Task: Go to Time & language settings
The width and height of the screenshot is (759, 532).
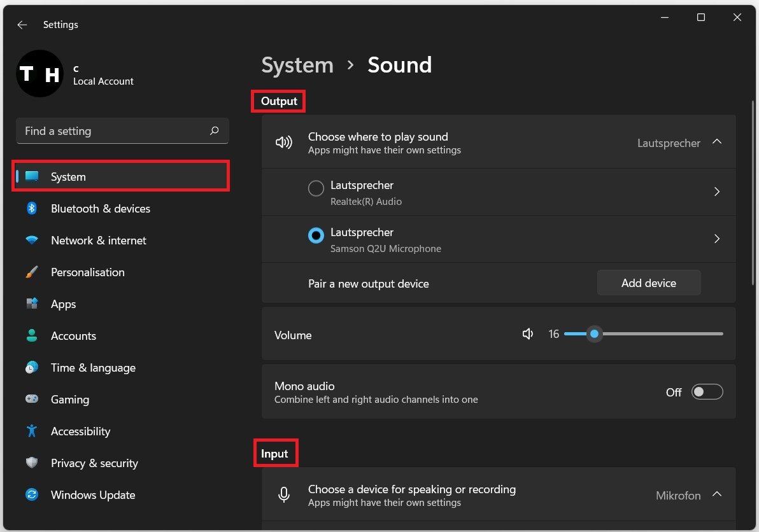Action: [x=93, y=368]
